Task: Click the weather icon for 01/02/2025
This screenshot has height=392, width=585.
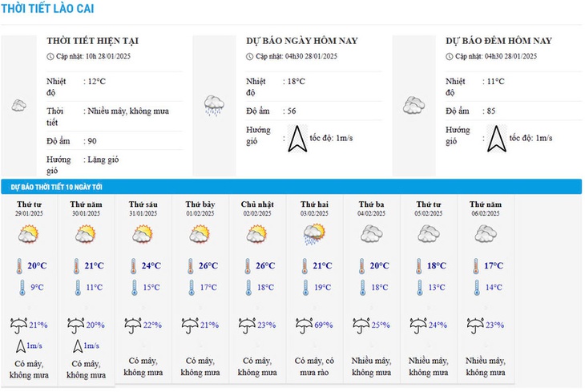Action: point(200,234)
